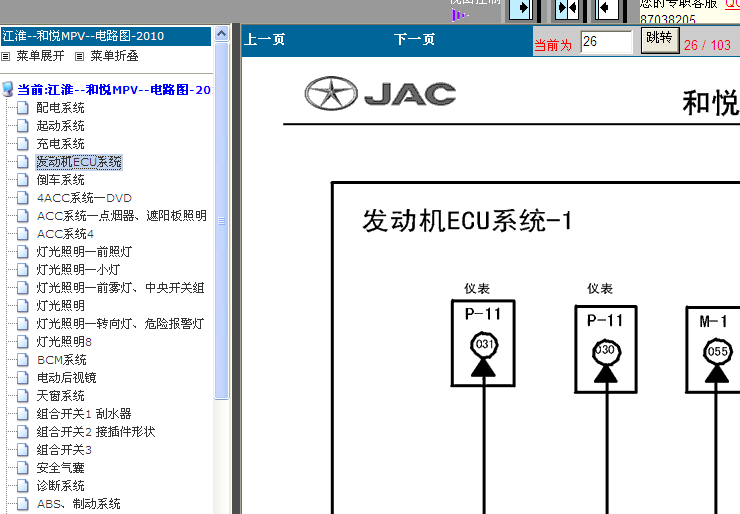The height and width of the screenshot is (514, 740).
Task: Click the 跳转 jump button
Action: pos(660,39)
